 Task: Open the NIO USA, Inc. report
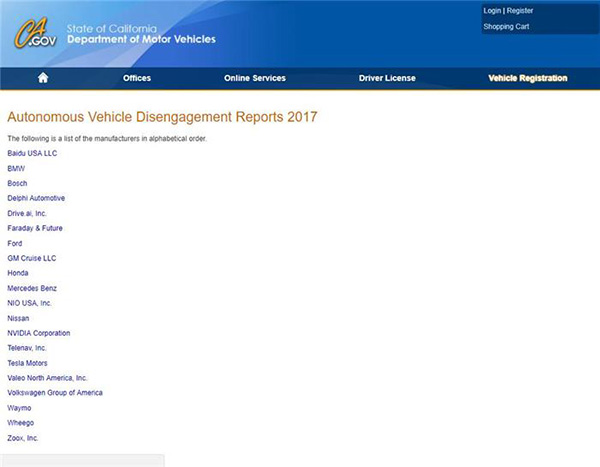29,303
